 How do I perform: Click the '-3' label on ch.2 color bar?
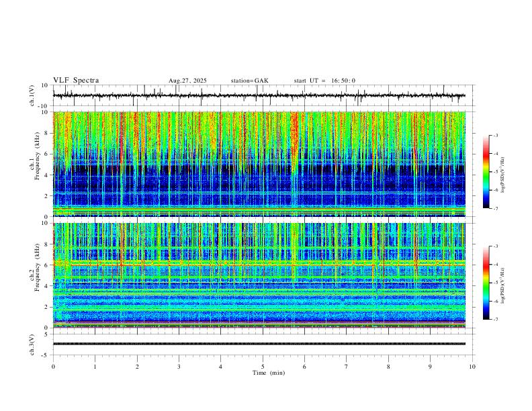pos(496,246)
